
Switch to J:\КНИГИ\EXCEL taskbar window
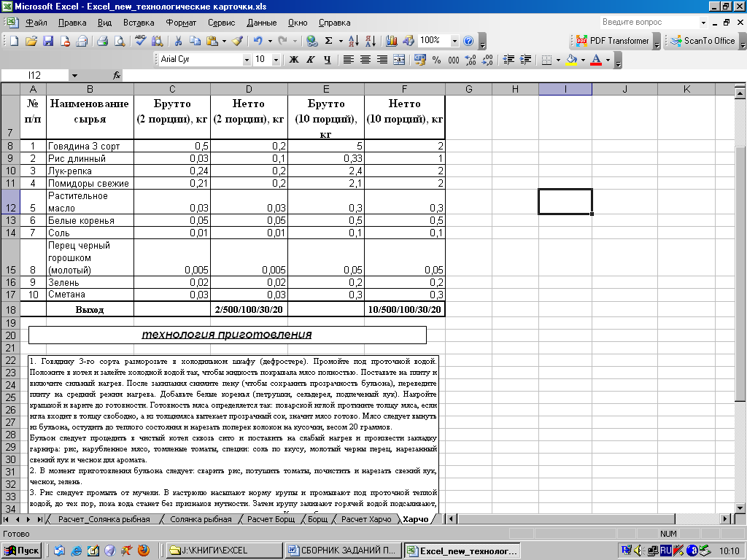pyautogui.click(x=223, y=551)
